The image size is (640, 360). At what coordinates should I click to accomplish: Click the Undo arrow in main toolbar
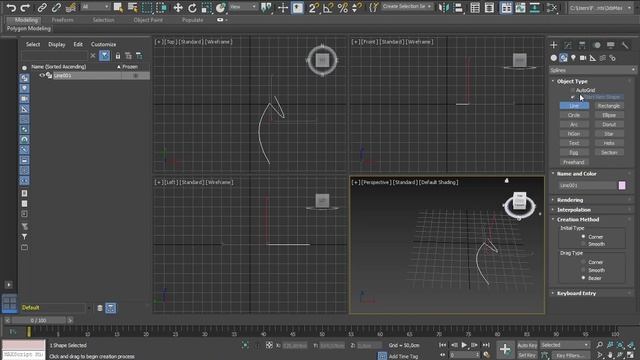pyautogui.click(x=11, y=7)
